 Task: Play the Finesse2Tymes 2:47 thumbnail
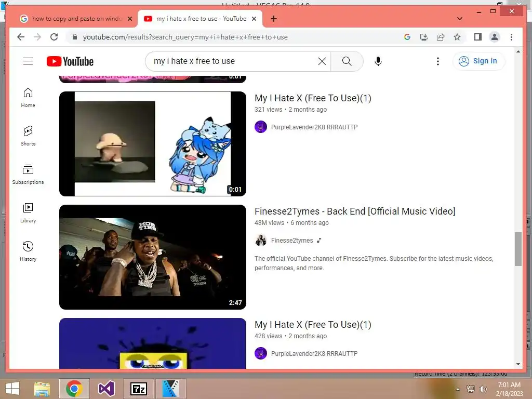(x=153, y=257)
